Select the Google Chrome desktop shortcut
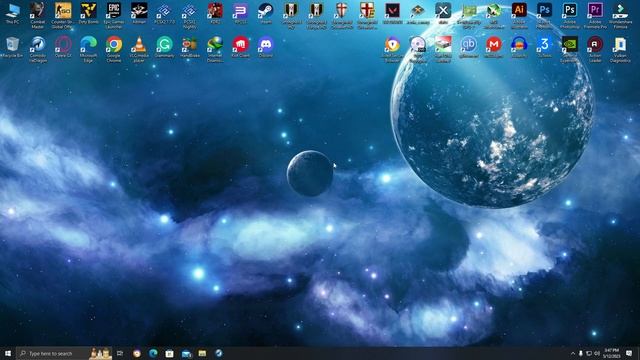The height and width of the screenshot is (360, 640). (114, 49)
